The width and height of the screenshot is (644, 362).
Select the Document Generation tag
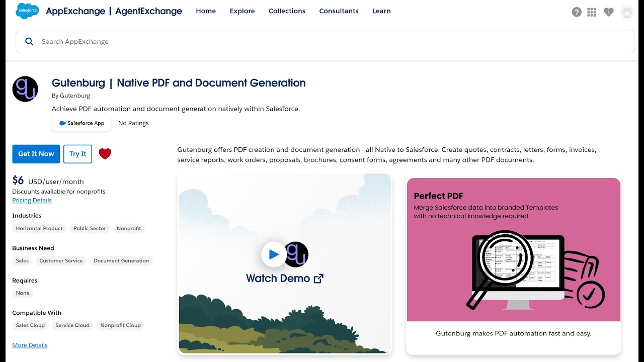tap(121, 260)
